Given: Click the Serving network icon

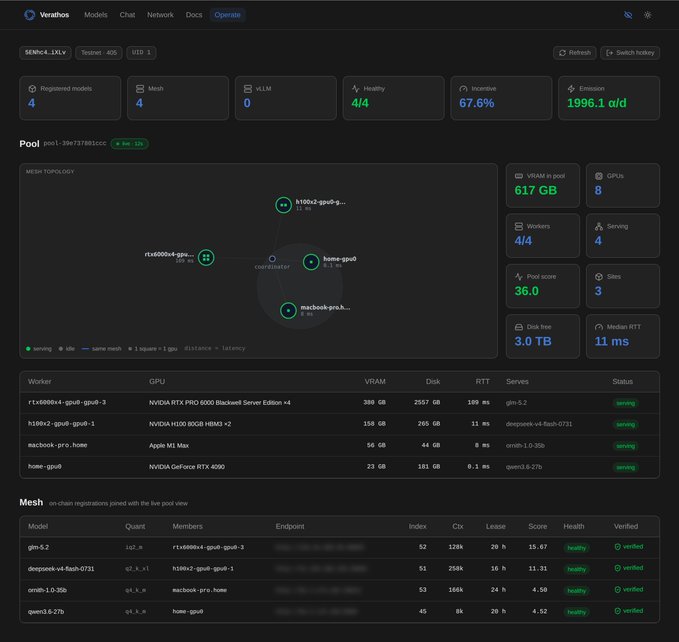Looking at the screenshot, I should [x=599, y=226].
